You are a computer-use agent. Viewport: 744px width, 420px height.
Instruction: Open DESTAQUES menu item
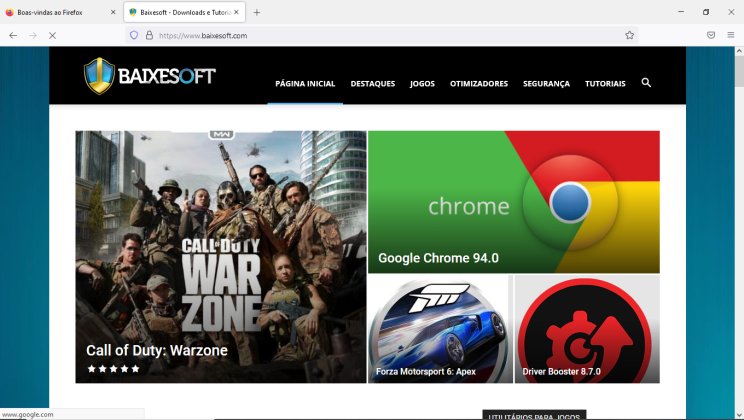coord(372,84)
